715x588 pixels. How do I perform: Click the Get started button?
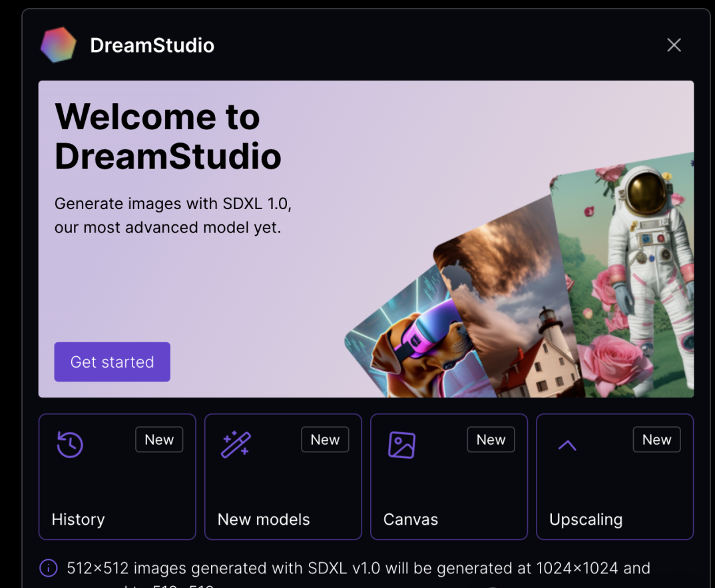[x=112, y=362]
